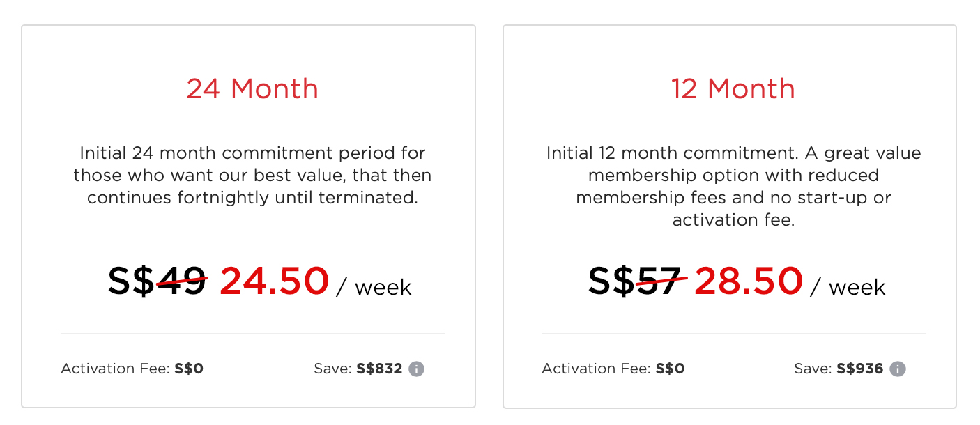Select the 12 Month membership heading
This screenshot has width=980, height=425.
tap(733, 89)
